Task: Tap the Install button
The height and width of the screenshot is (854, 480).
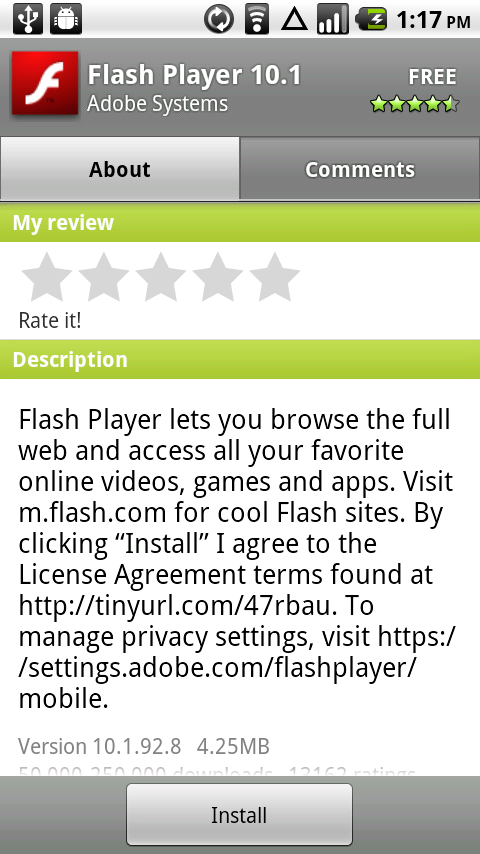Action: [239, 815]
